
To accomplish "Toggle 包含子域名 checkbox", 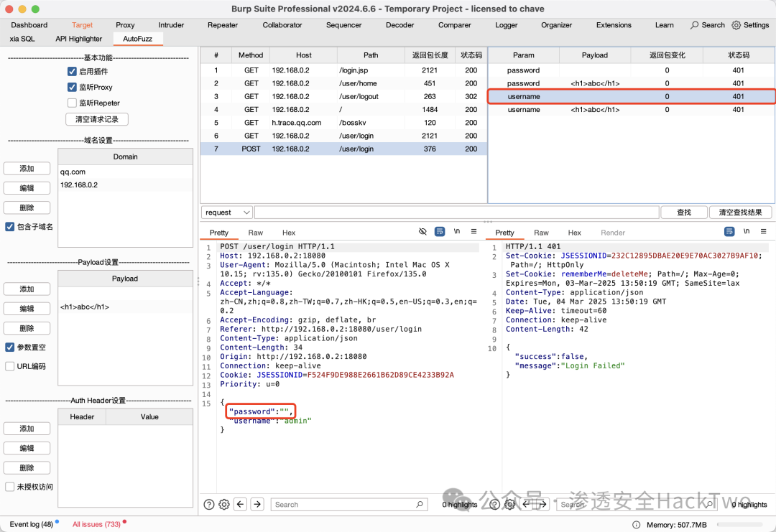I will coord(10,226).
